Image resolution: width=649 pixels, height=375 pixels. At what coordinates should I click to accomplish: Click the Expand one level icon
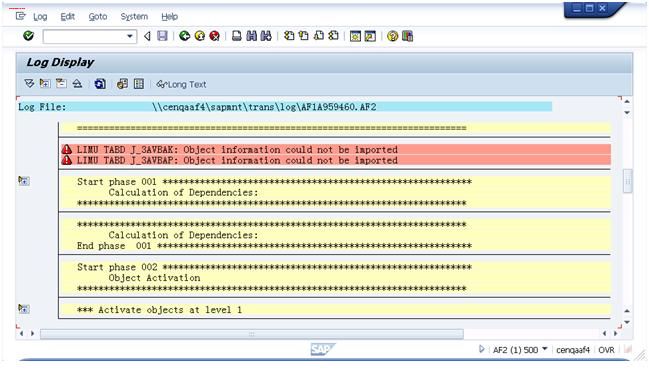click(x=45, y=84)
